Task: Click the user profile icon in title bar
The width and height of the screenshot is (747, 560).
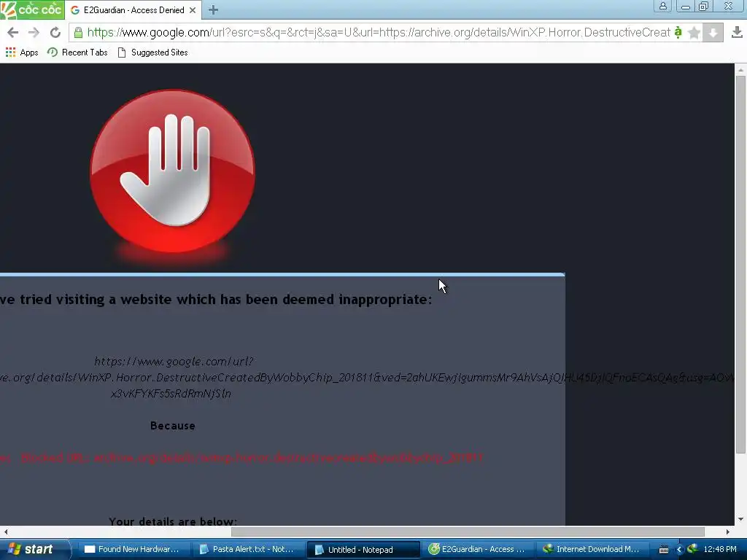Action: pyautogui.click(x=662, y=6)
